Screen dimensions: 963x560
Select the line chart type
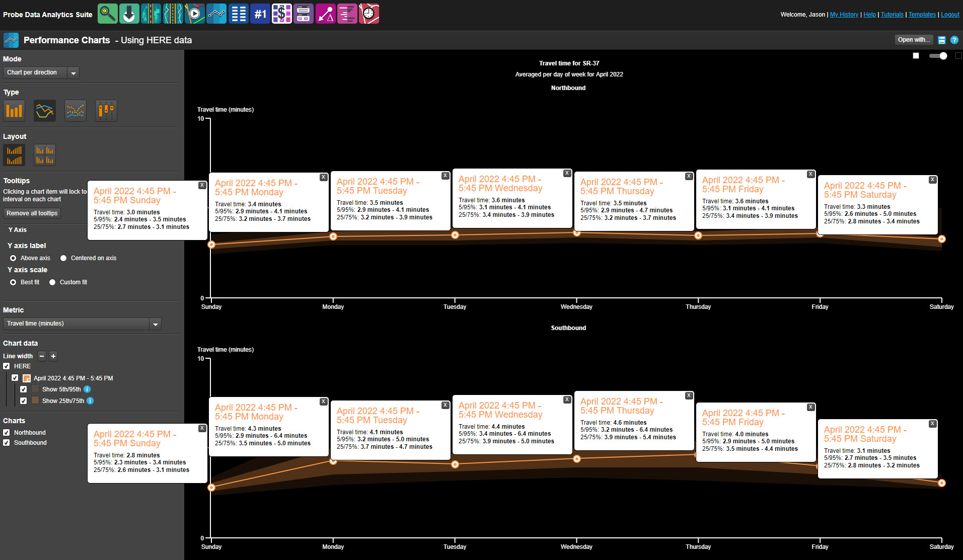pyautogui.click(x=45, y=111)
